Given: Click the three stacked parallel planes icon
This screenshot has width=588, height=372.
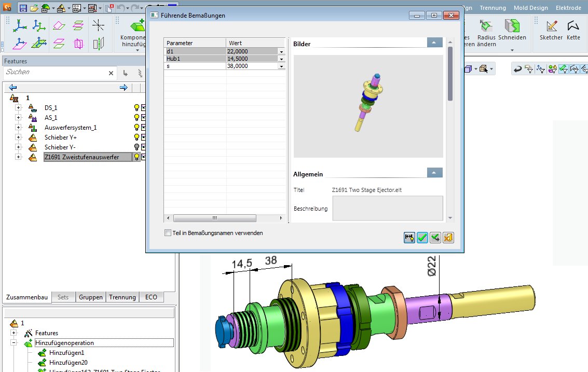Looking at the screenshot, I should click(78, 25).
